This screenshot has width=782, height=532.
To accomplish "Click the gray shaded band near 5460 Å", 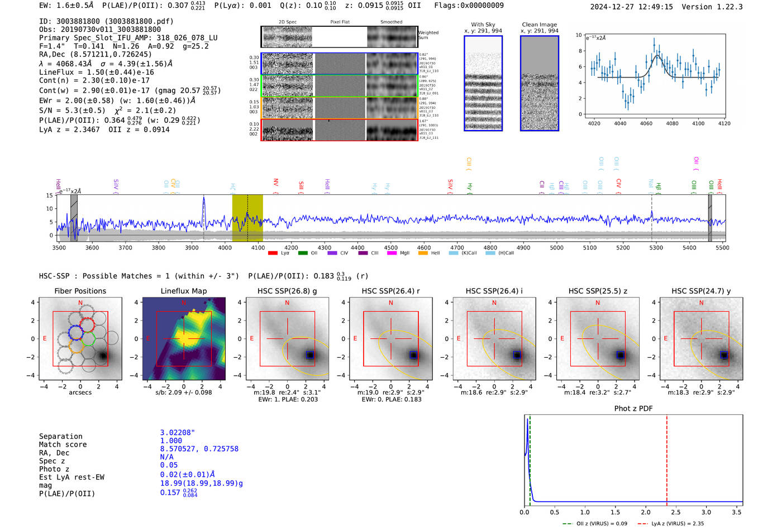I will (x=710, y=218).
